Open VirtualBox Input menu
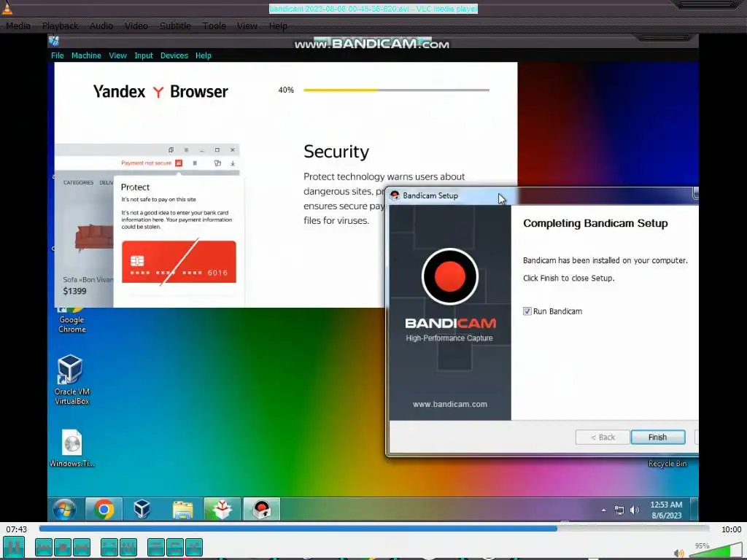747x560 pixels. coord(144,55)
